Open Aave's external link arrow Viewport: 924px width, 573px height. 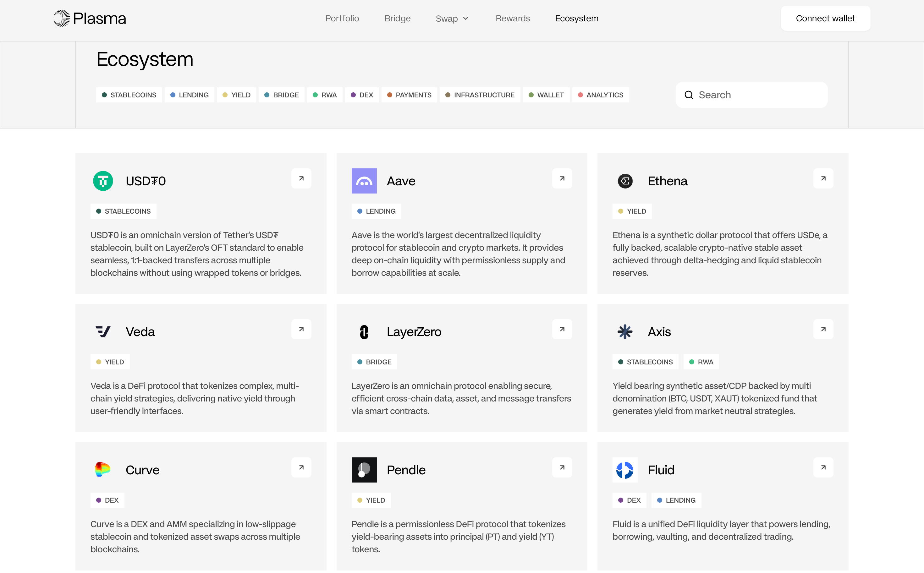[562, 178]
